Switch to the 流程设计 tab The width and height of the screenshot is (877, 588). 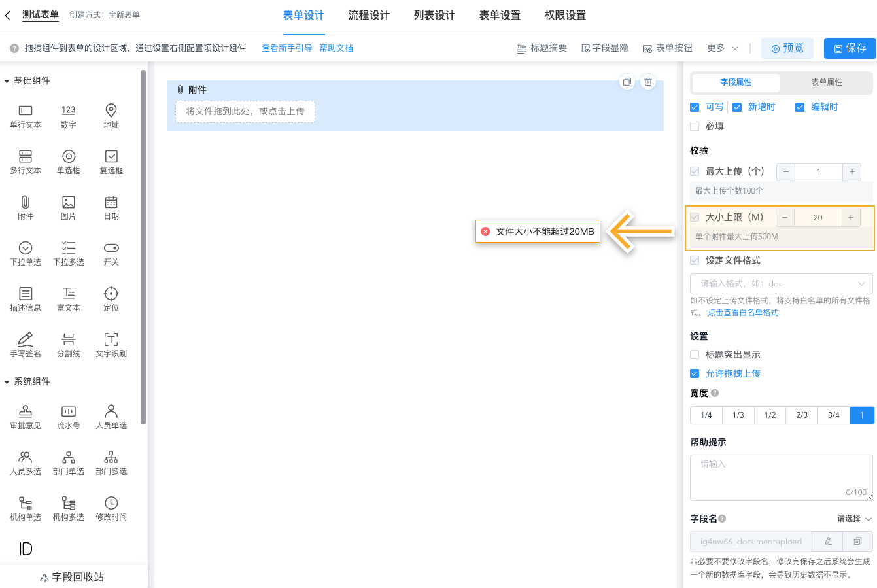pos(370,15)
